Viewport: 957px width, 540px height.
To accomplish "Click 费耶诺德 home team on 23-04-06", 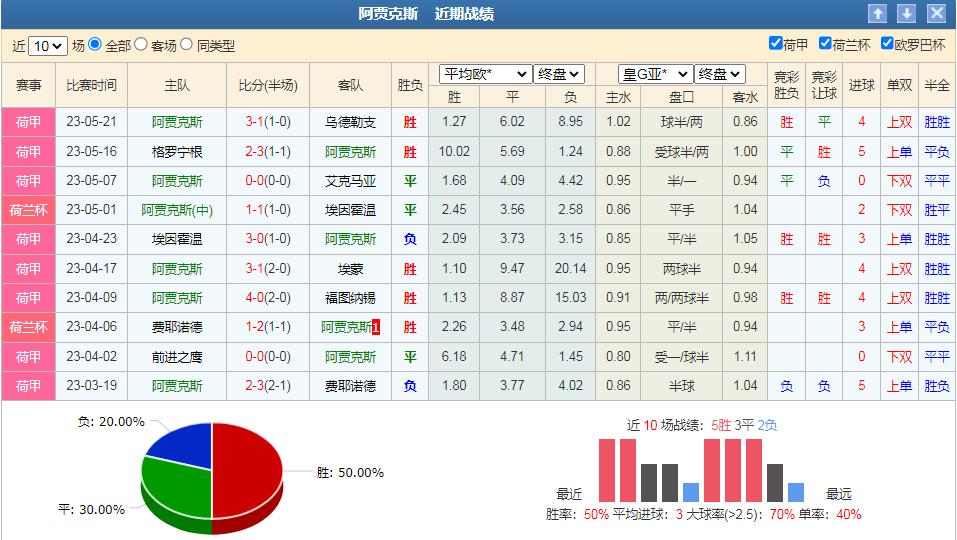I will point(177,327).
